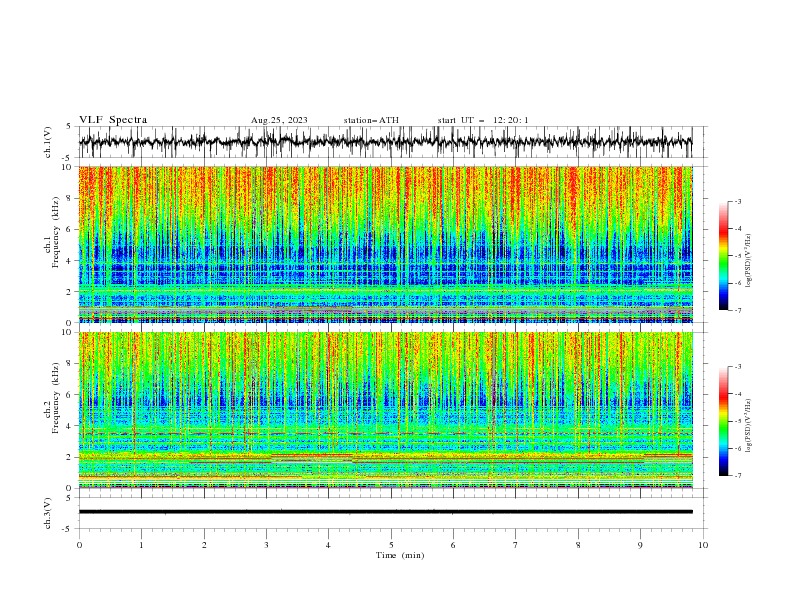The width and height of the screenshot is (792, 612).
Task: Click time axis tick label '0'
Action: pyautogui.click(x=79, y=545)
